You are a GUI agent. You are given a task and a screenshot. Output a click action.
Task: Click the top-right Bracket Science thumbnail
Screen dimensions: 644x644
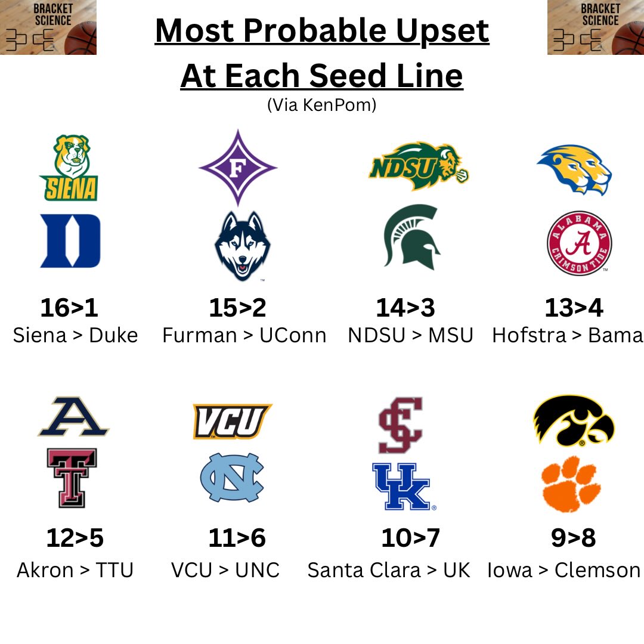point(595,27)
